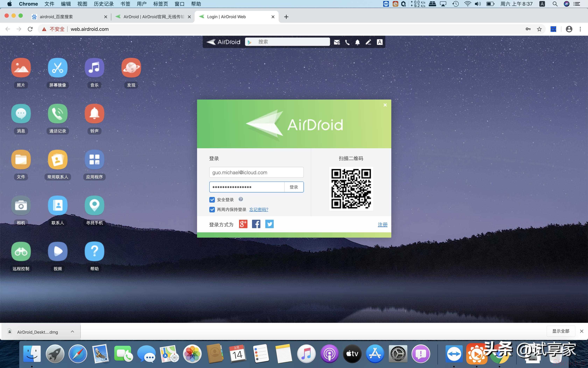
Task: Click the letter A icon in AirDroid toolbar
Action: 380,42
